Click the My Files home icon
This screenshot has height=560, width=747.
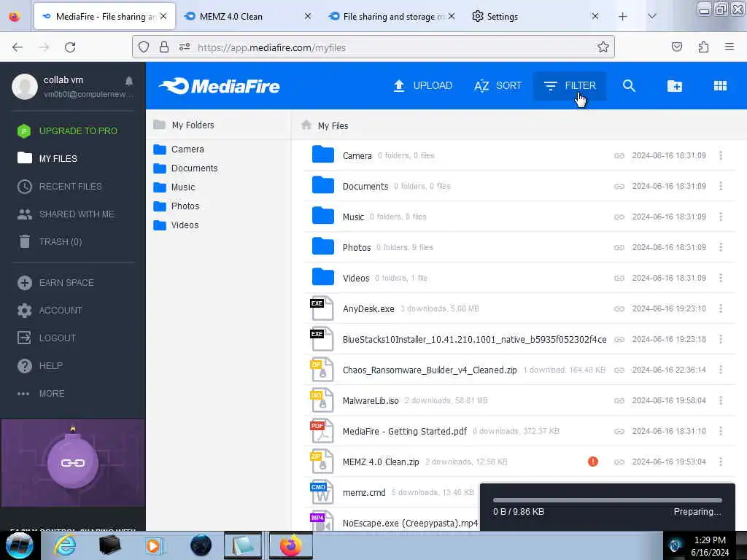click(x=306, y=125)
